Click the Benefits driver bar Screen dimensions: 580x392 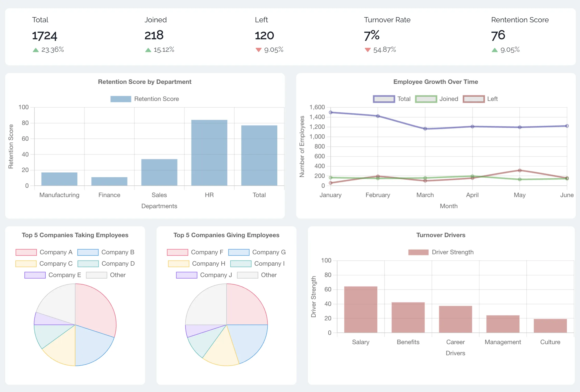click(408, 317)
